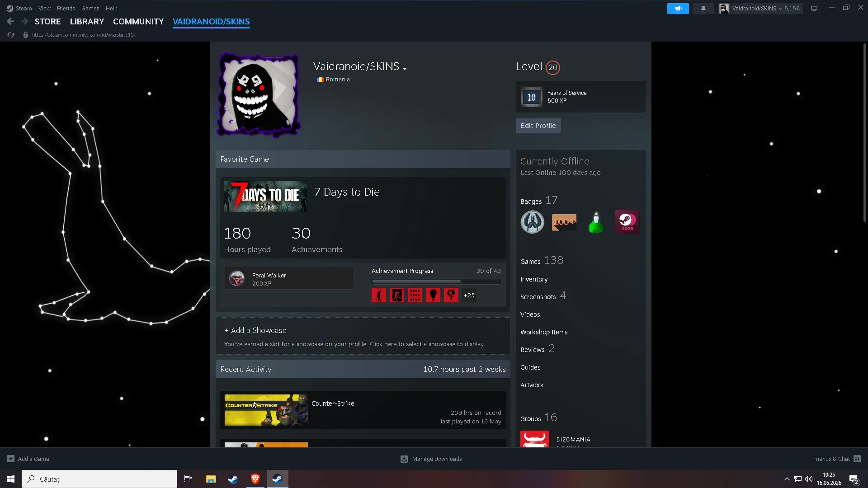This screenshot has height=488, width=868.
Task: Open the Pillar of Community badge icon
Action: (532, 222)
